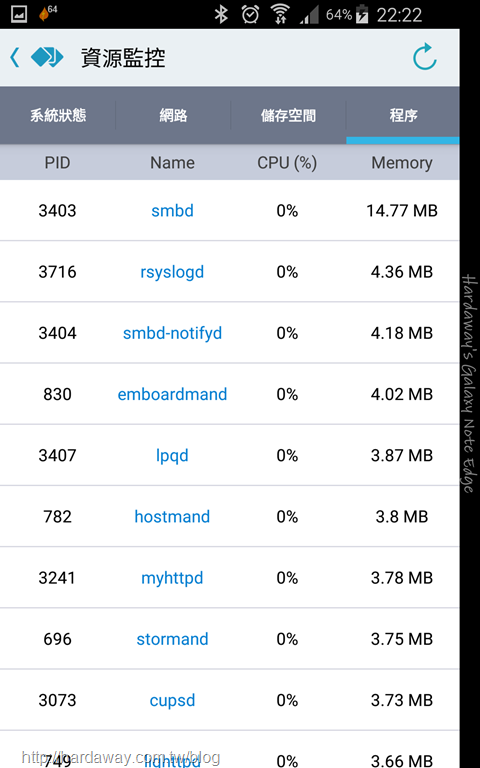Sort by CPU (%) column header
The image size is (480, 768).
tap(287, 163)
